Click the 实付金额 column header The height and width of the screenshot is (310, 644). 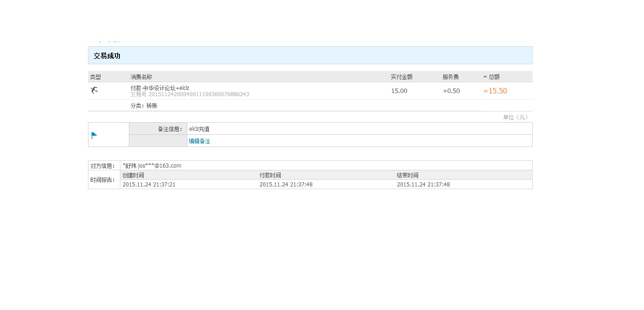(401, 77)
